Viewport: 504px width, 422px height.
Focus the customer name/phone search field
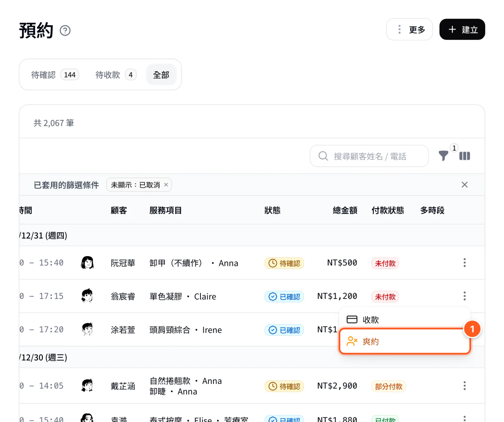point(369,156)
